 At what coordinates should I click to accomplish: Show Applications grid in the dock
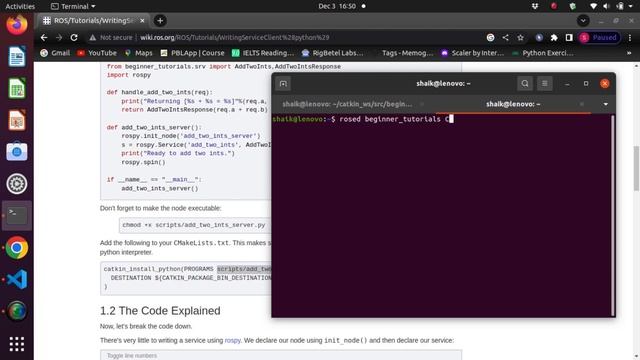click(x=17, y=344)
